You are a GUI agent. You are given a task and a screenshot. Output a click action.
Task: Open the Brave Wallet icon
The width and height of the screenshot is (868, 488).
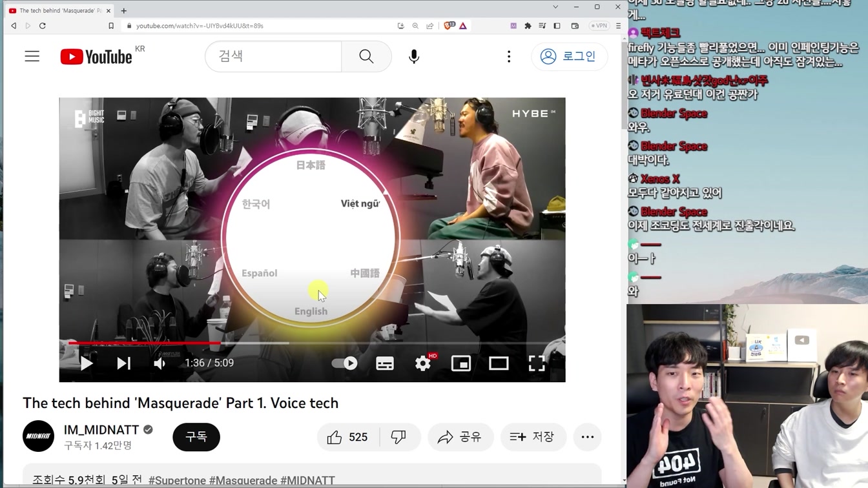[575, 26]
